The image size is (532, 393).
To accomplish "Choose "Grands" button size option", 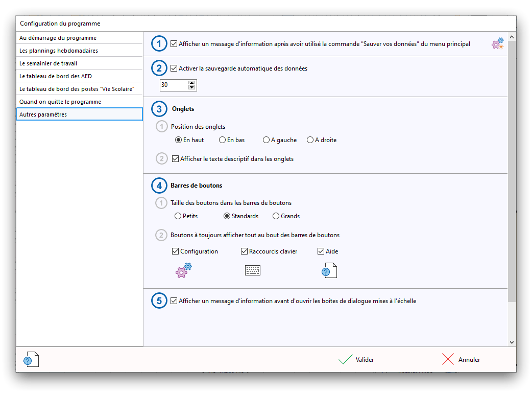I will point(276,216).
